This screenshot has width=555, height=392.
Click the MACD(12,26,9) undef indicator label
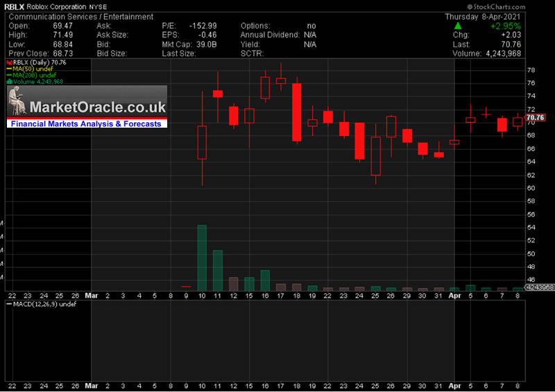(42, 304)
